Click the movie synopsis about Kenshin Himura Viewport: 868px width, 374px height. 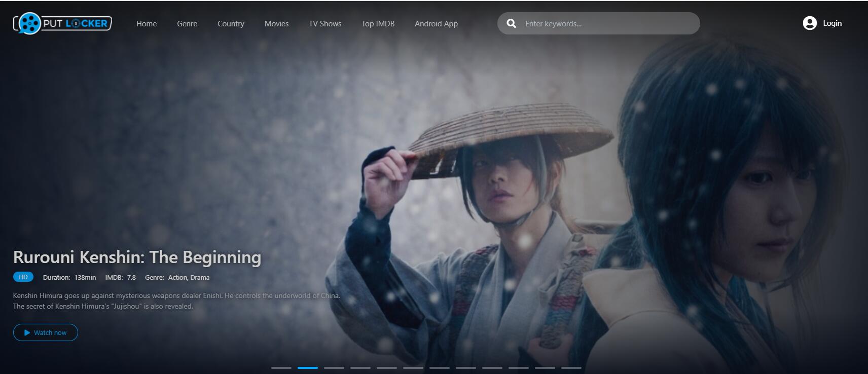[x=176, y=301]
